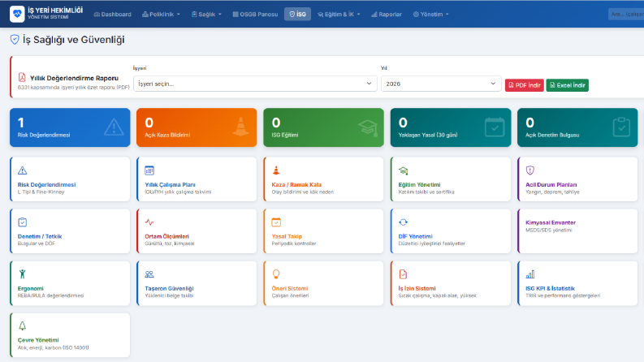Viewport: 644px width, 362px height.
Task: Click the count 1 on the Risk Değerlendirmesi card
Action: [20, 123]
